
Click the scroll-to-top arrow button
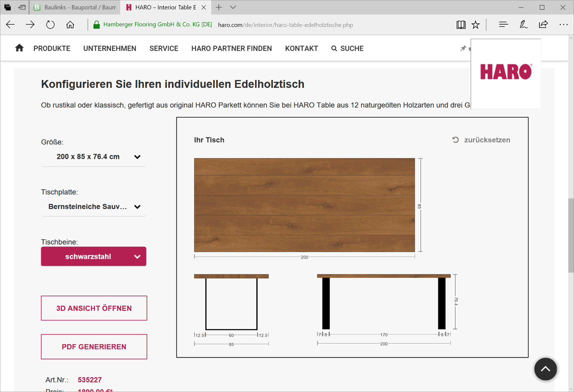pyautogui.click(x=545, y=369)
